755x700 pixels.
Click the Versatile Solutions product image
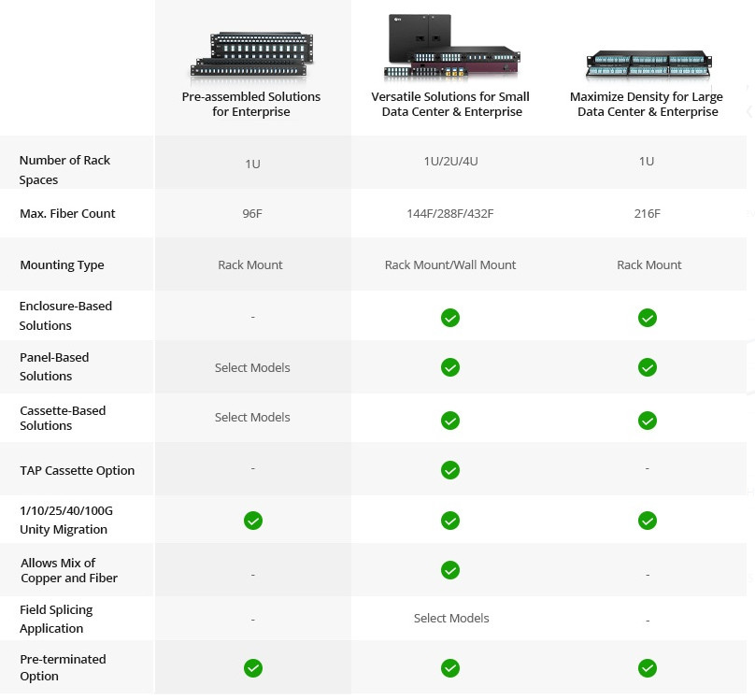pyautogui.click(x=450, y=47)
